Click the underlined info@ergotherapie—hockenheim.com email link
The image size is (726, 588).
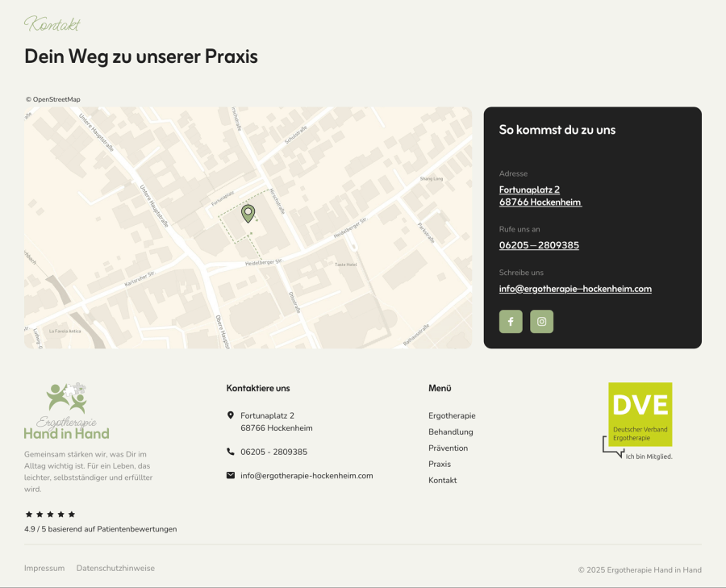tap(575, 289)
